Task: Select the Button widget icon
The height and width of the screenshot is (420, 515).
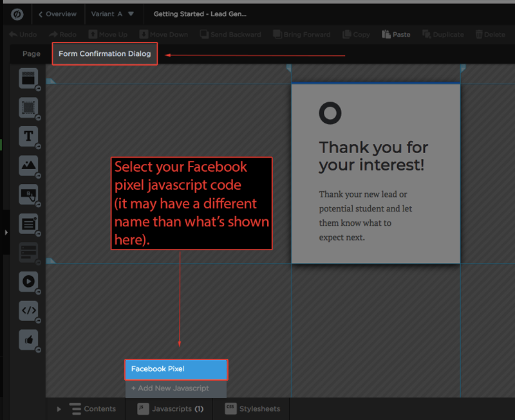Action: tap(28, 195)
